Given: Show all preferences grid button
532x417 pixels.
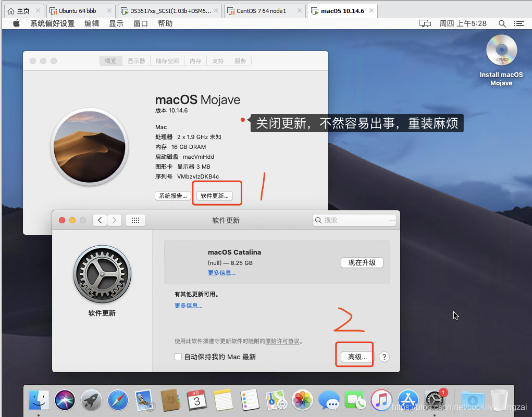Looking at the screenshot, I should click(x=135, y=220).
